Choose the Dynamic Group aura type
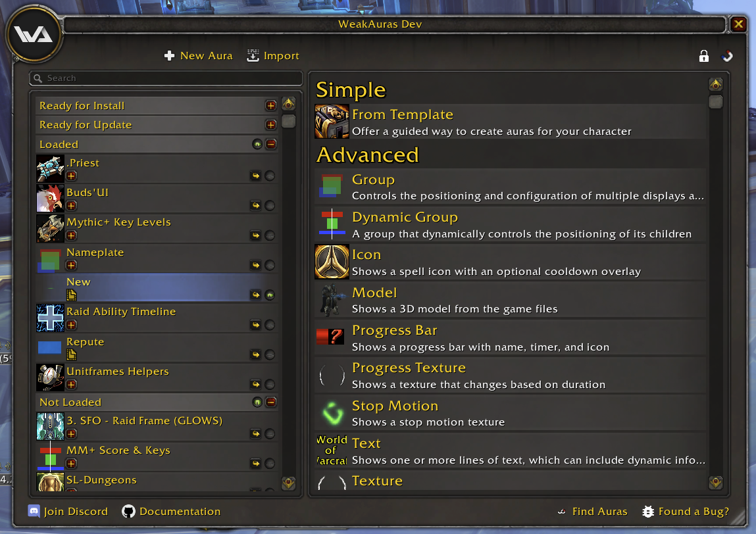756x534 pixels. click(510, 225)
